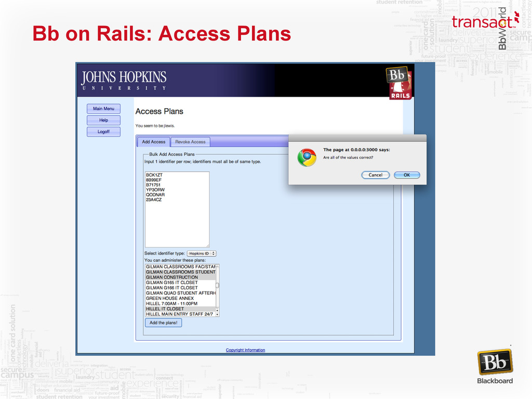Switch to the Revoke Access tab
The image size is (532, 399).
pyautogui.click(x=190, y=142)
